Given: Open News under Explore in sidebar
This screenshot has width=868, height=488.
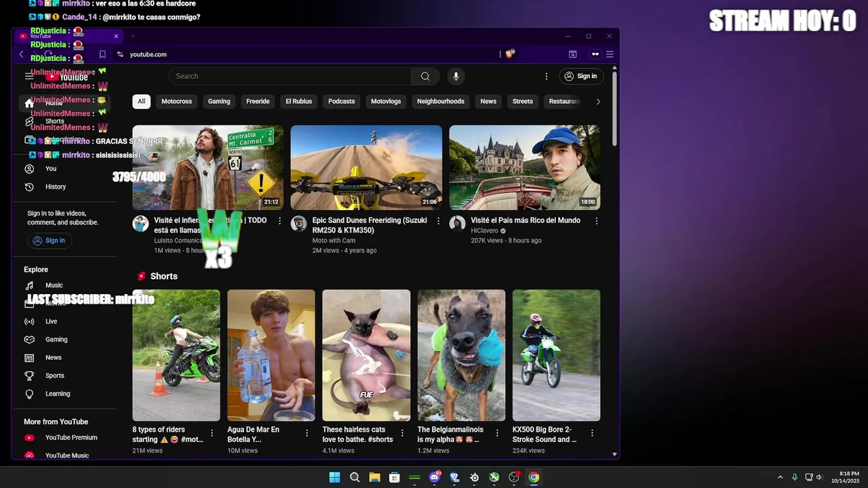Looking at the screenshot, I should tap(65, 358).
